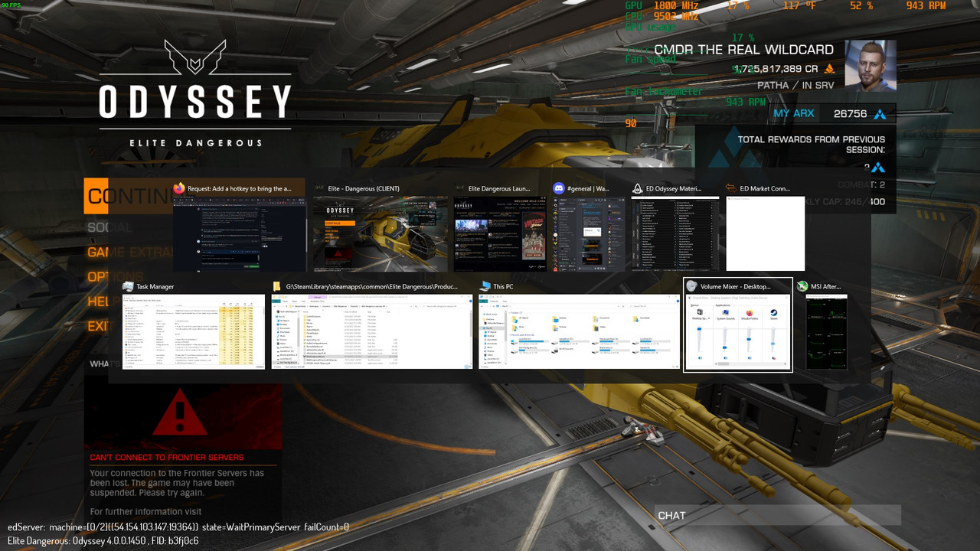The width and height of the screenshot is (980, 551).
Task: Click the Discord icon on the #general preview
Action: tap(559, 188)
